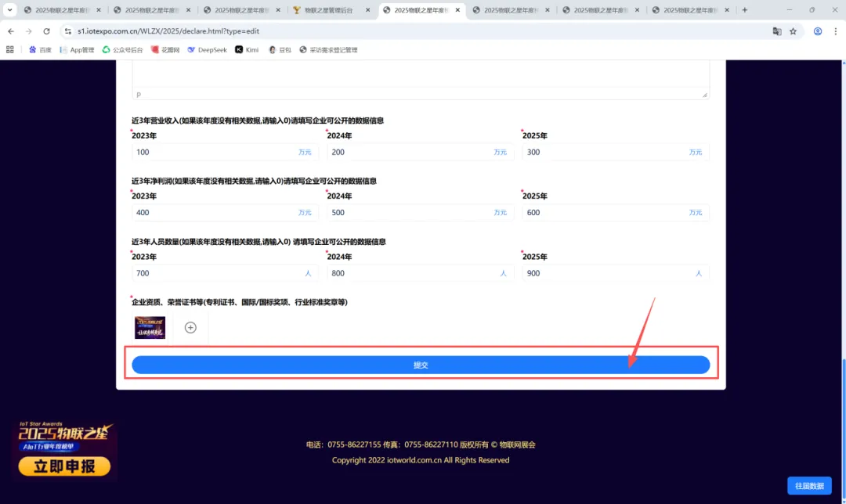This screenshot has height=504, width=846.
Task: Open the 豆包 bookmark
Action: (280, 49)
